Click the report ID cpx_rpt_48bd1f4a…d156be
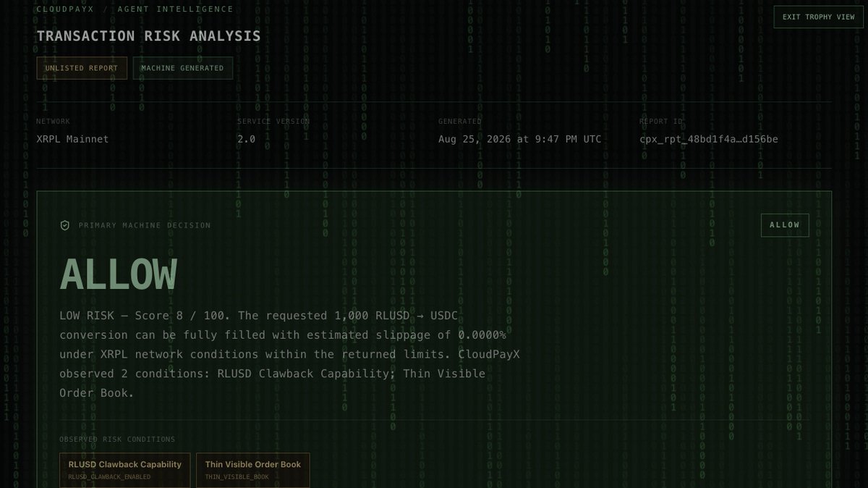 pos(709,139)
